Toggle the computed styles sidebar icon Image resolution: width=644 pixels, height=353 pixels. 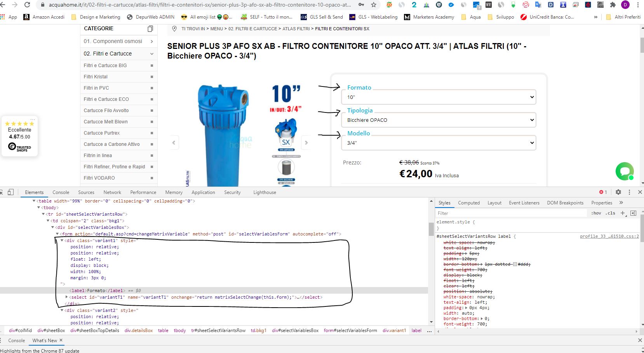coord(634,213)
